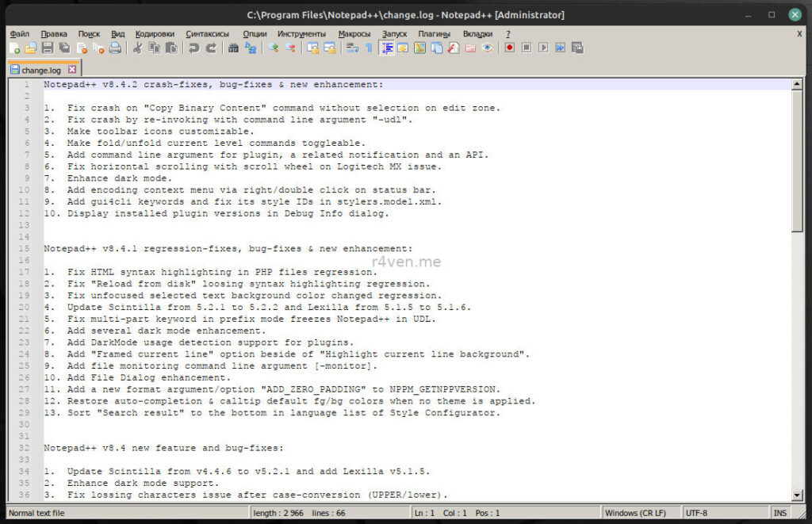Start macro recording with red circle icon
The width and height of the screenshot is (812, 524).
(509, 48)
